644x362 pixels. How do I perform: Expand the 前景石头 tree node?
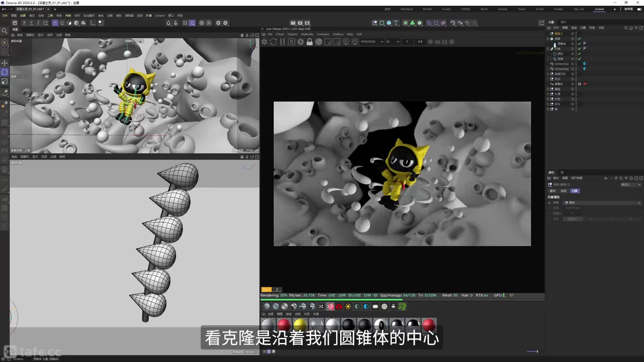pos(548,74)
